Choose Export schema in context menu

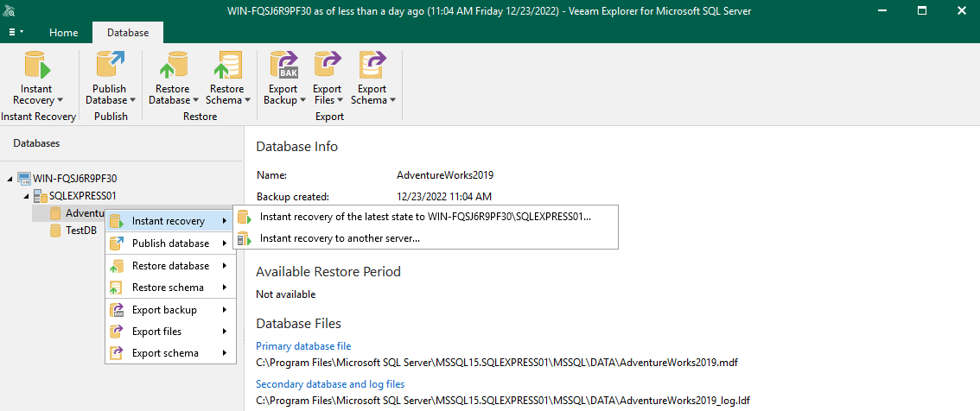[x=170, y=353]
